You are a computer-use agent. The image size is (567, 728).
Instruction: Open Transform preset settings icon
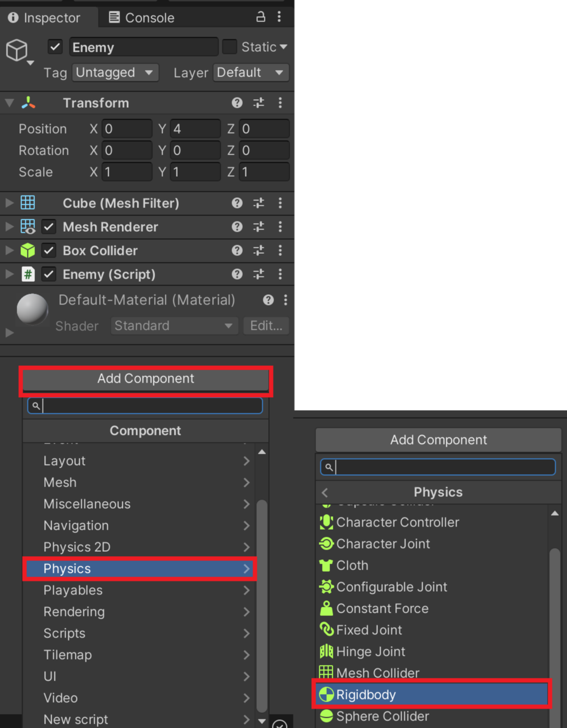[x=258, y=102]
